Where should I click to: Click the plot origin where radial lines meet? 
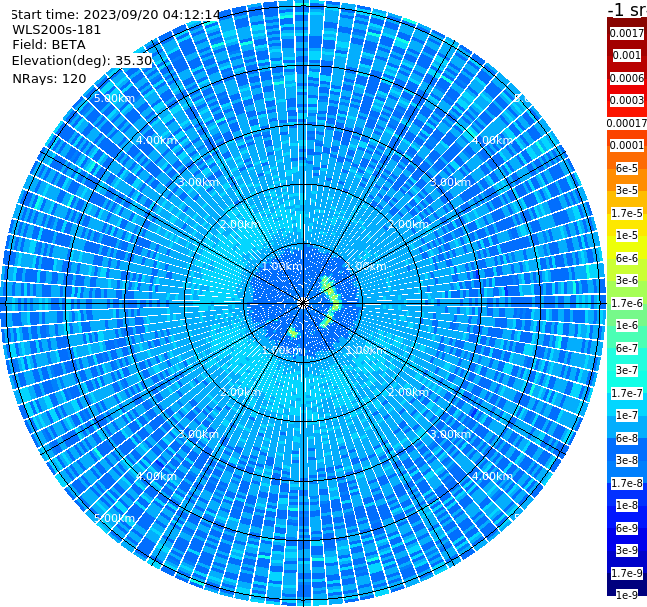click(303, 303)
